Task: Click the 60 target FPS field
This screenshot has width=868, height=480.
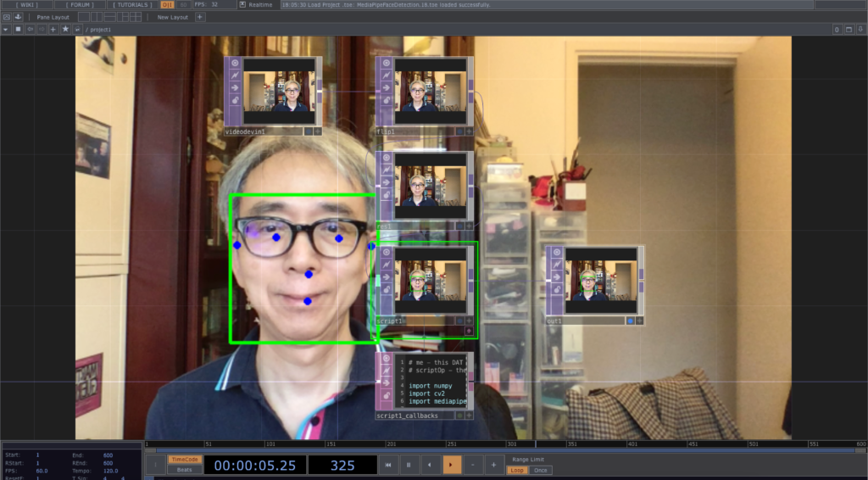Action: (x=184, y=4)
